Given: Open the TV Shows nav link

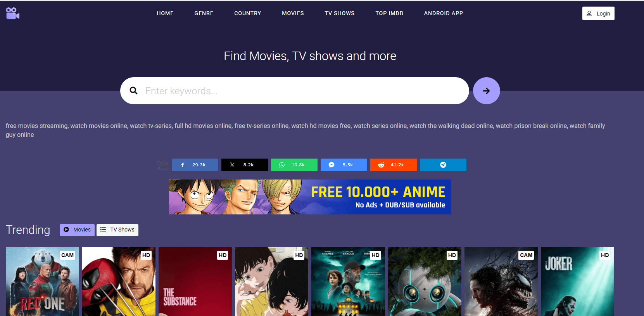Looking at the screenshot, I should pos(339,13).
